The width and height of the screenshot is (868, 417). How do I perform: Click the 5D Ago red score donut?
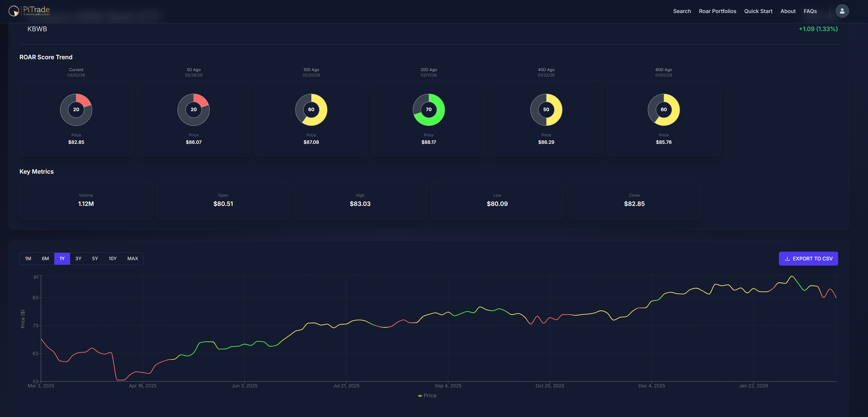pyautogui.click(x=193, y=109)
